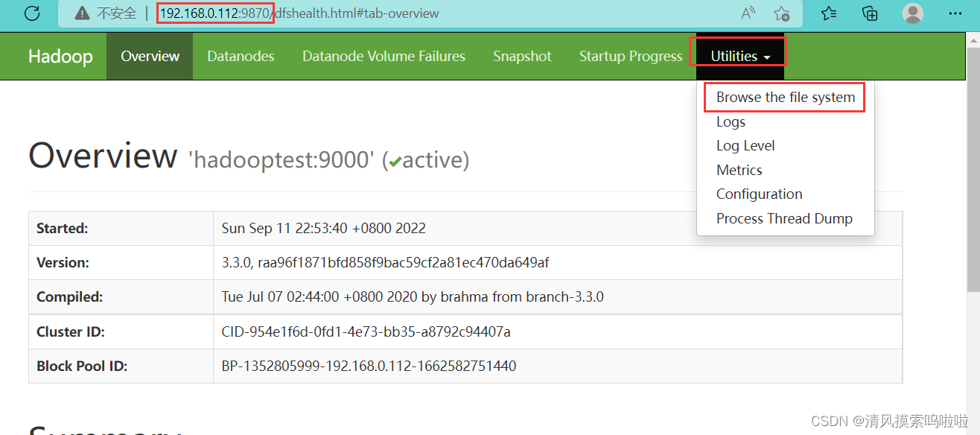Select Configuration menu entry
980x435 pixels.
click(785, 194)
